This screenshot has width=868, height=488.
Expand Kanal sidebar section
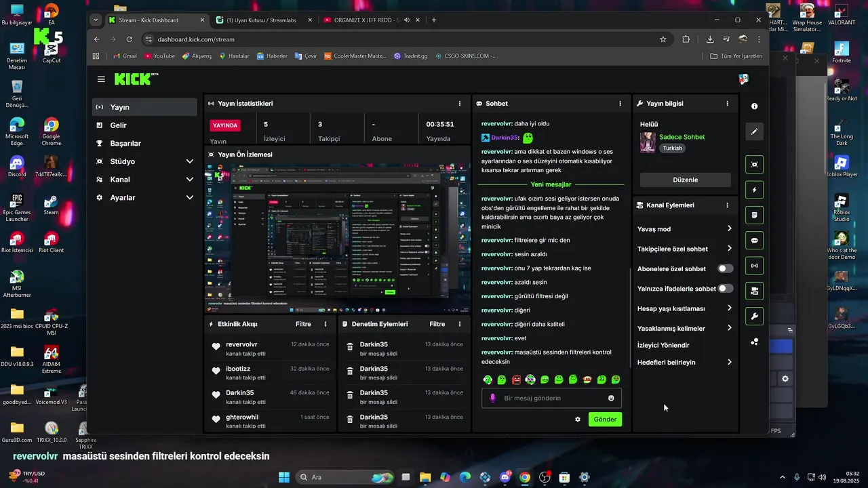(x=145, y=180)
